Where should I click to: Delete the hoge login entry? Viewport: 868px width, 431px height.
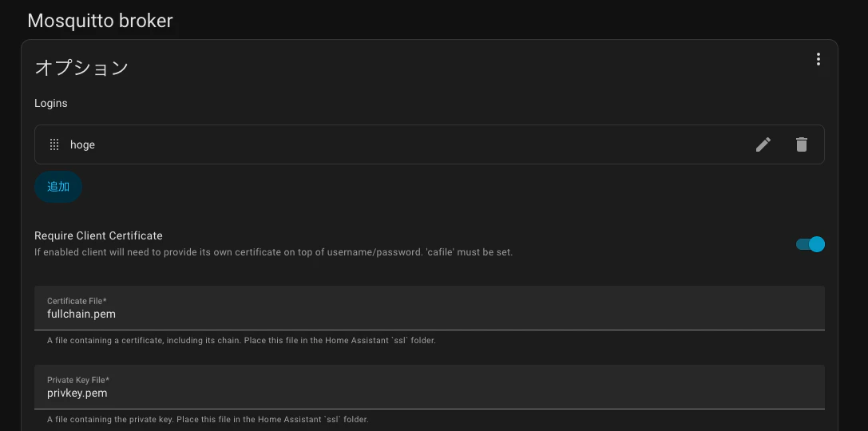coord(801,144)
